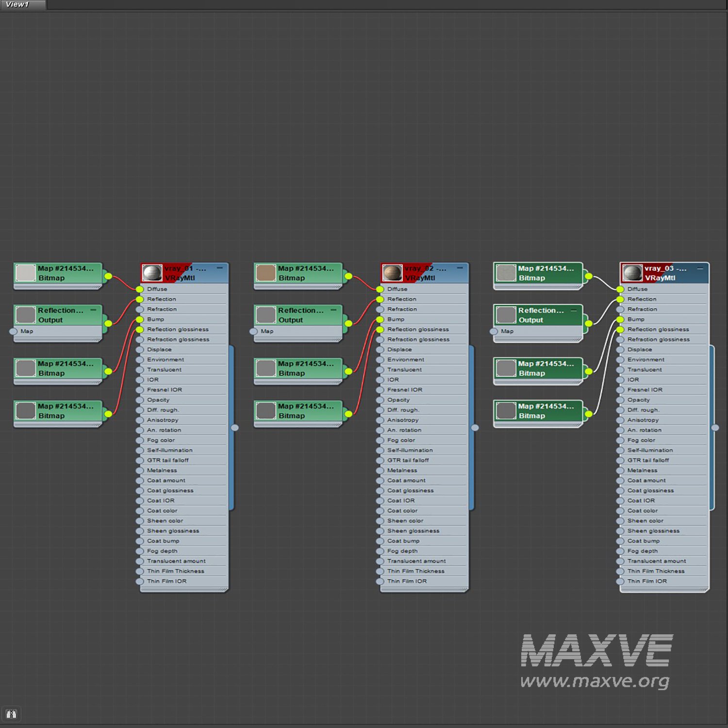The height and width of the screenshot is (728, 728).
Task: Click the binoculars icon in the bottom-left corner
Action: click(11, 714)
